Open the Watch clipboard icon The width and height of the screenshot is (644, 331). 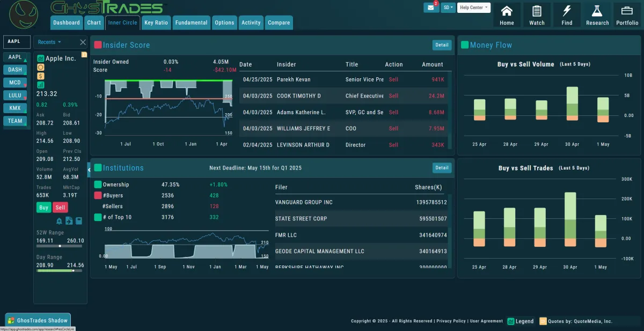537,11
